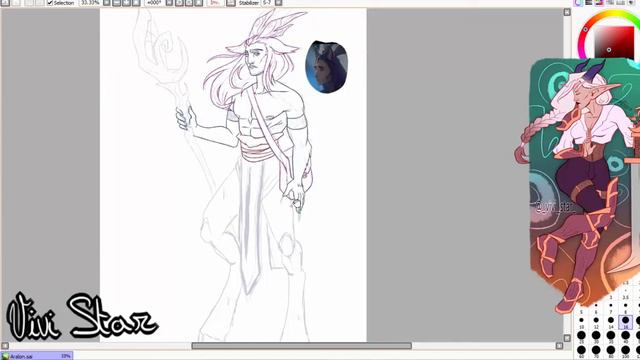Select brush size 25
The image size is (640, 360).
(x=581, y=338)
